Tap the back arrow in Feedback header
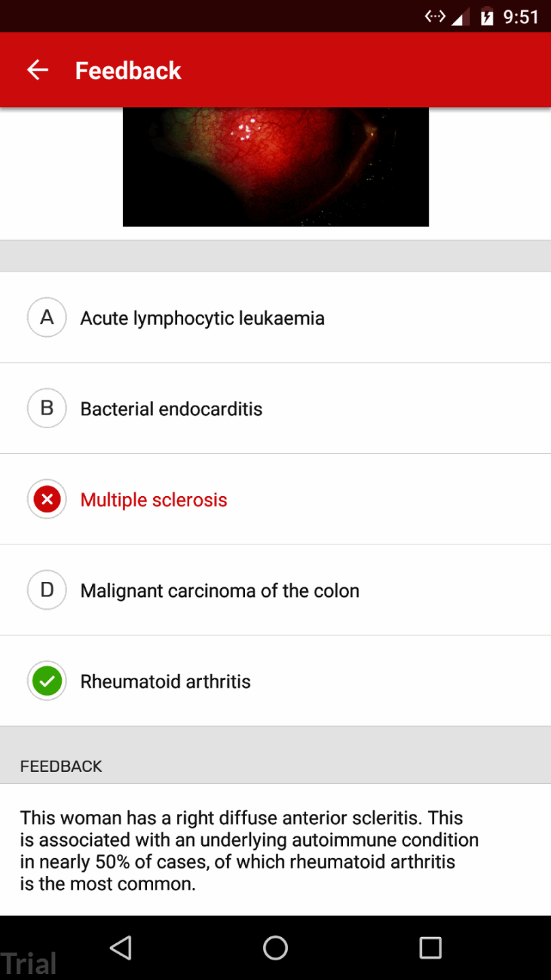551x980 pixels. click(37, 70)
